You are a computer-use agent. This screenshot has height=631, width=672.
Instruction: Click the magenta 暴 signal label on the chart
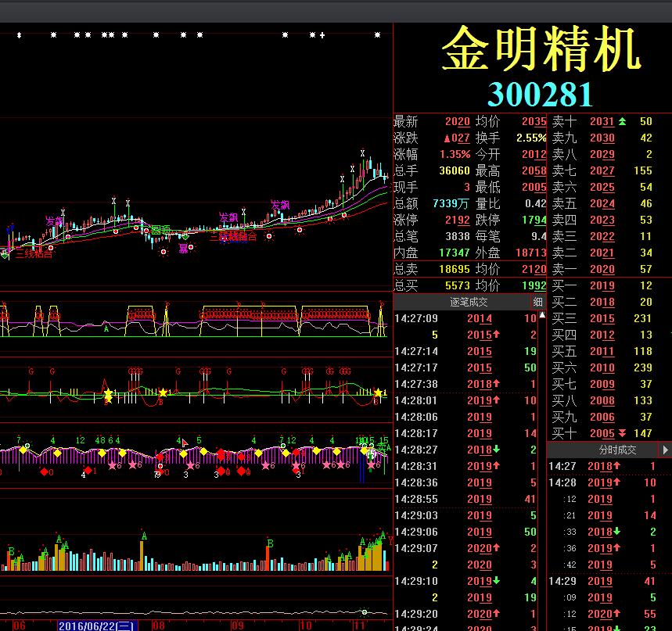[183, 249]
